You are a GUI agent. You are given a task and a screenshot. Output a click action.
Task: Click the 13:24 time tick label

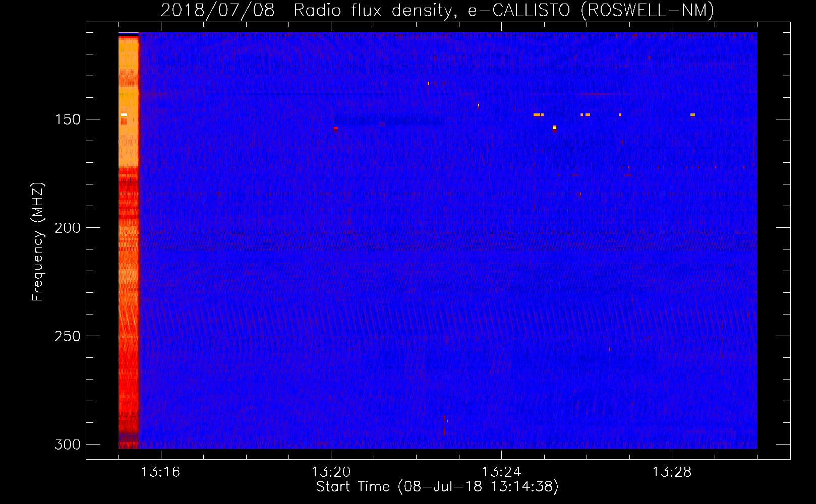tap(501, 472)
